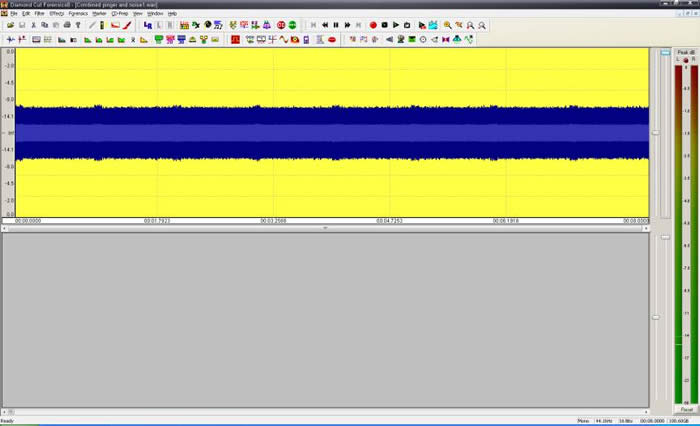
Task: Click the print icon
Action: [x=67, y=25]
